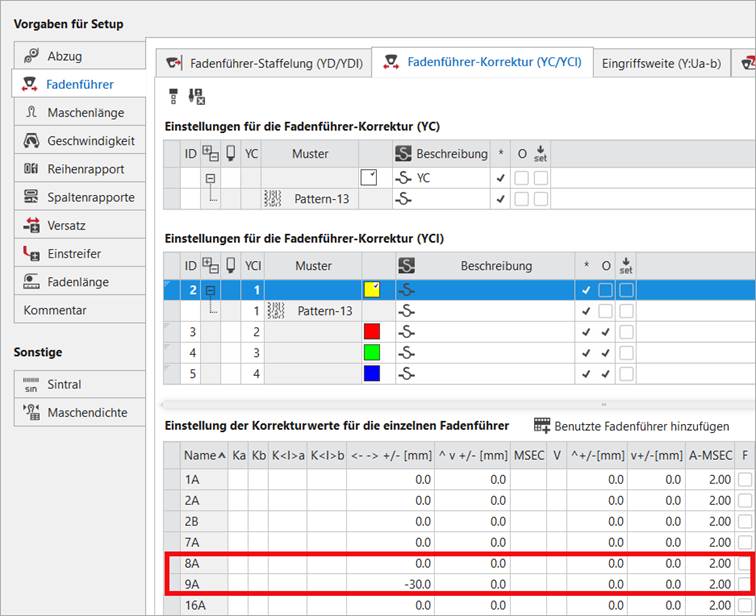Click the red color swatch in the YCI table
Screen dimensions: 756x616
(372, 331)
